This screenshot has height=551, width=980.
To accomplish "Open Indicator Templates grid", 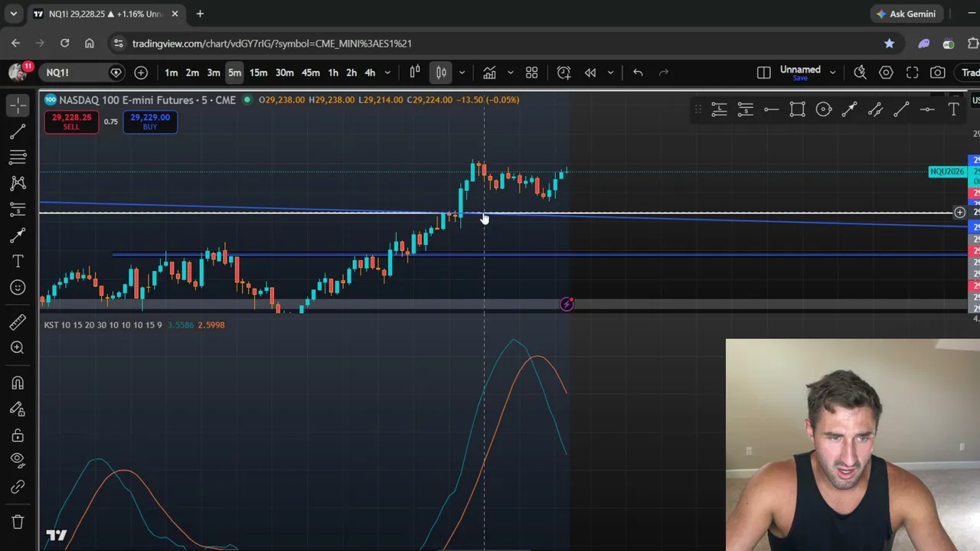I will pos(531,73).
